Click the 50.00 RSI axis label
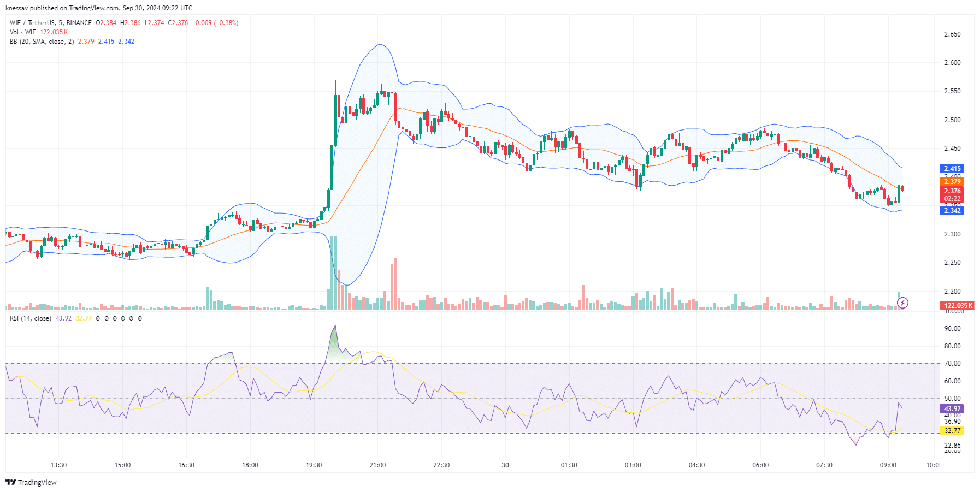This screenshot has height=492, width=980. coord(952,399)
